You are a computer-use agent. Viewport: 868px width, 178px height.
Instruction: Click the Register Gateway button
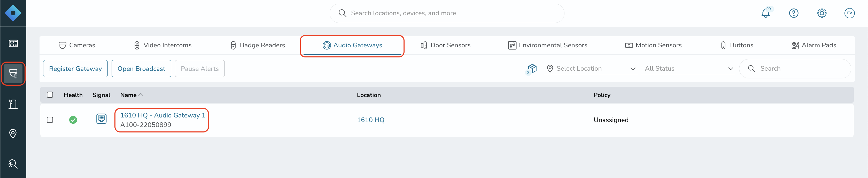tap(75, 69)
